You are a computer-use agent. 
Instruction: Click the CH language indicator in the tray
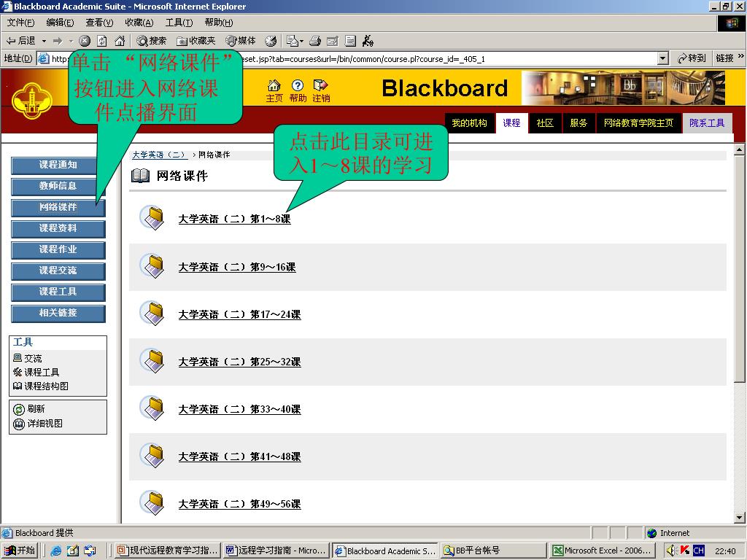pos(698,551)
